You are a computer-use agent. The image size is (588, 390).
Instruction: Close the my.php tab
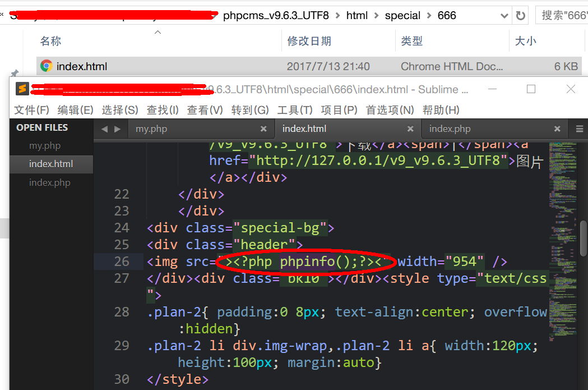click(x=263, y=129)
